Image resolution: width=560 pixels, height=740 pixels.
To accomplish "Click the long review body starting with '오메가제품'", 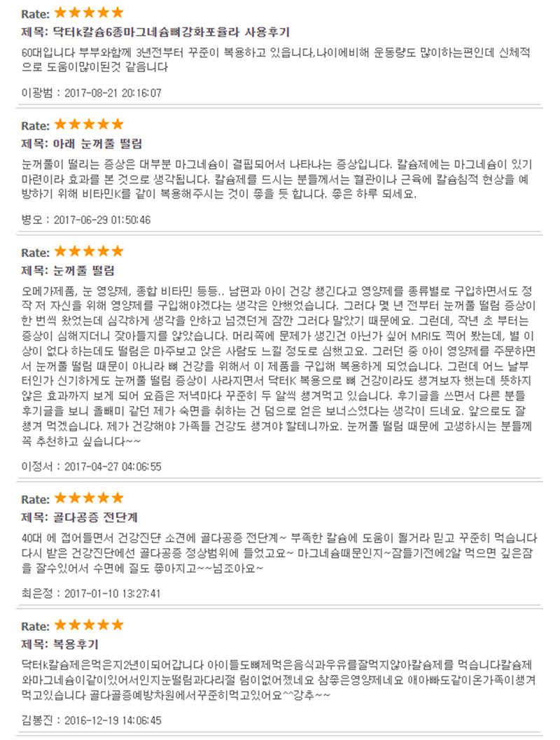I will point(279,365).
